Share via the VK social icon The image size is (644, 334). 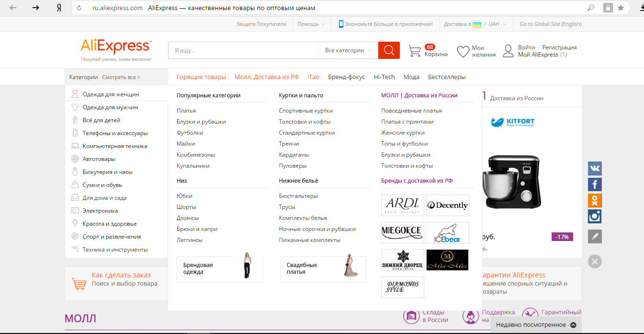(595, 168)
